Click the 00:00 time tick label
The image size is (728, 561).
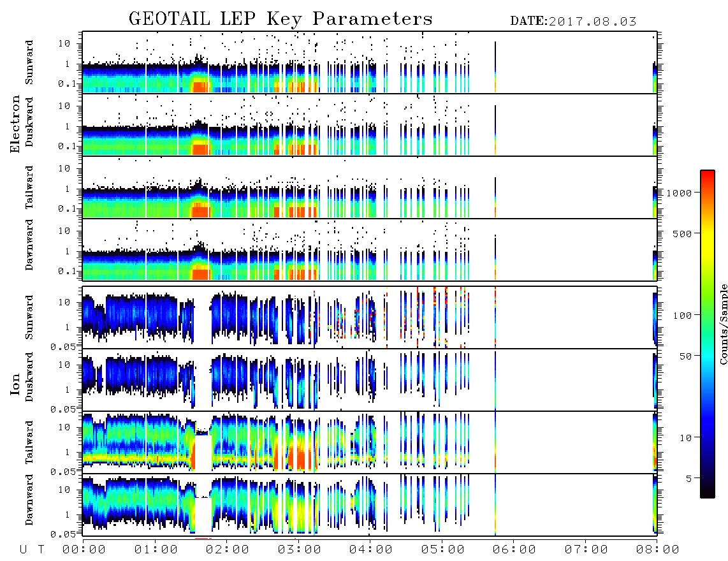coord(84,550)
